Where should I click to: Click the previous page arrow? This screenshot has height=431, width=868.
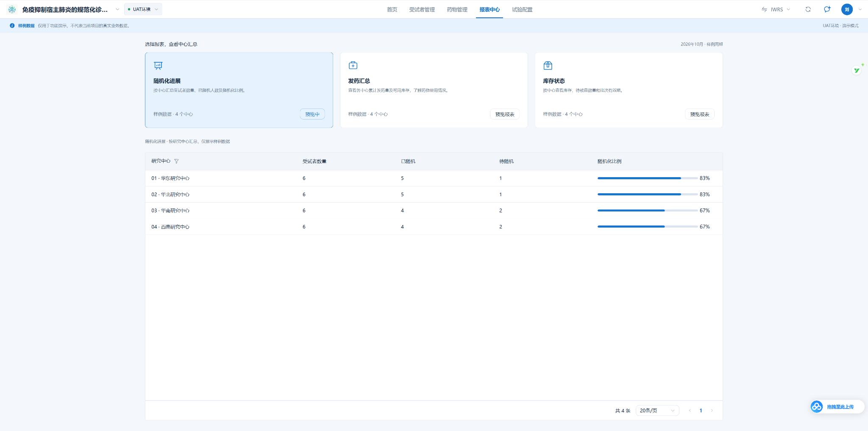[x=690, y=411]
